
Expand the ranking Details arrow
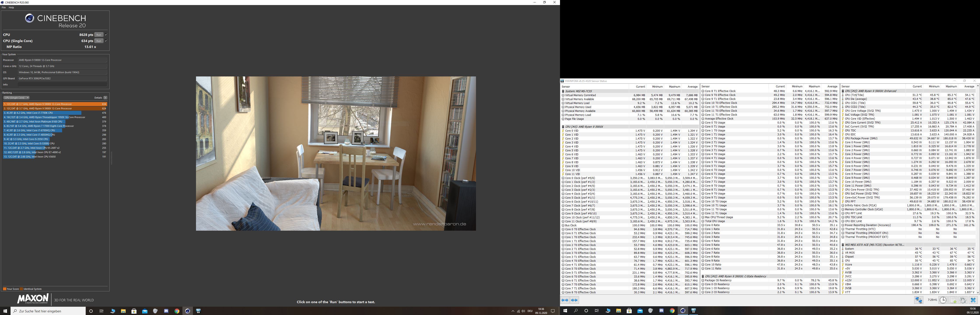pyautogui.click(x=105, y=98)
